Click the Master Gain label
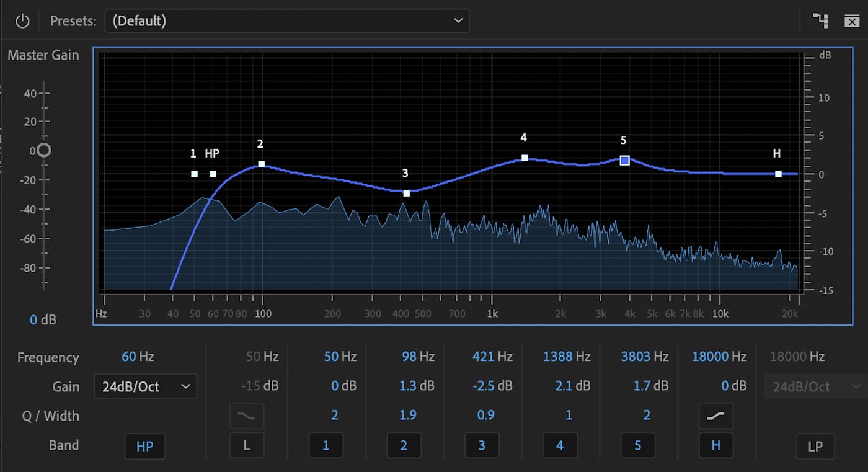Screen dimensions: 868x472 (43, 55)
